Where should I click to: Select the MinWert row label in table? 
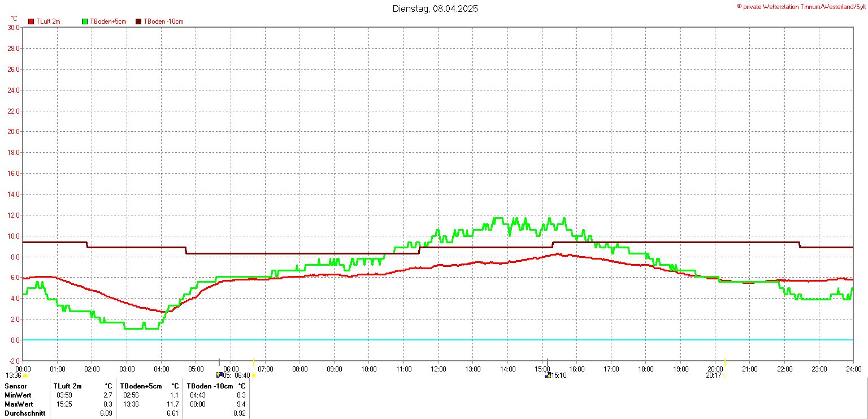[x=19, y=395]
